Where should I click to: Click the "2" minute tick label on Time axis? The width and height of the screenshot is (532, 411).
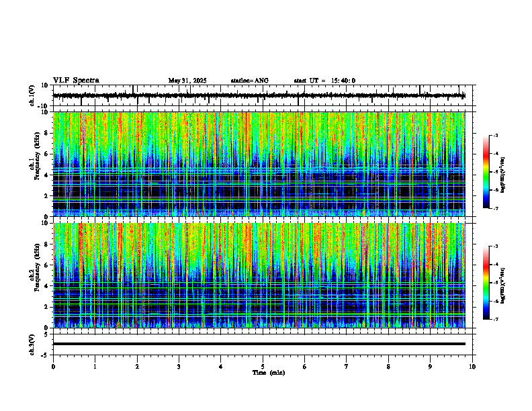(137, 367)
